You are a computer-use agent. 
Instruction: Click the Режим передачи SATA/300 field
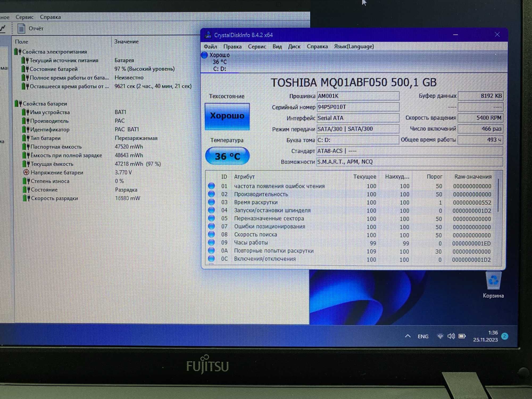click(358, 129)
